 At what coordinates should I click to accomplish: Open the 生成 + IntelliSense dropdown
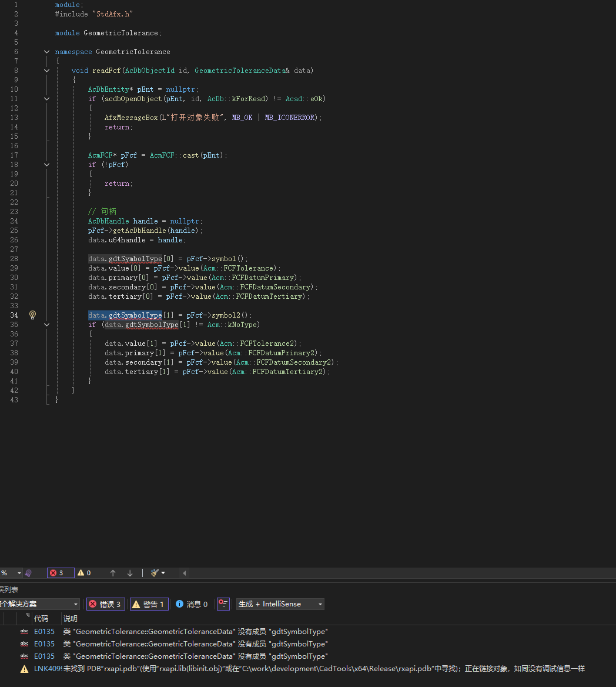pyautogui.click(x=280, y=604)
